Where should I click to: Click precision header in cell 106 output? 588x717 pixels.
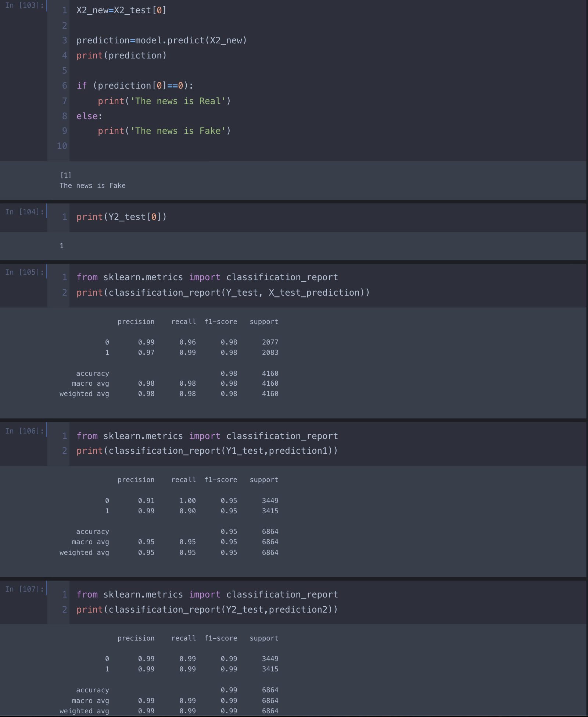click(x=136, y=480)
